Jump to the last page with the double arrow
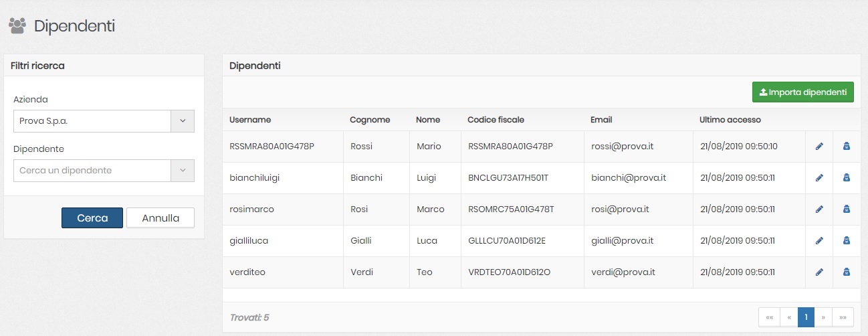Image resolution: width=868 pixels, height=336 pixels. pyautogui.click(x=843, y=317)
